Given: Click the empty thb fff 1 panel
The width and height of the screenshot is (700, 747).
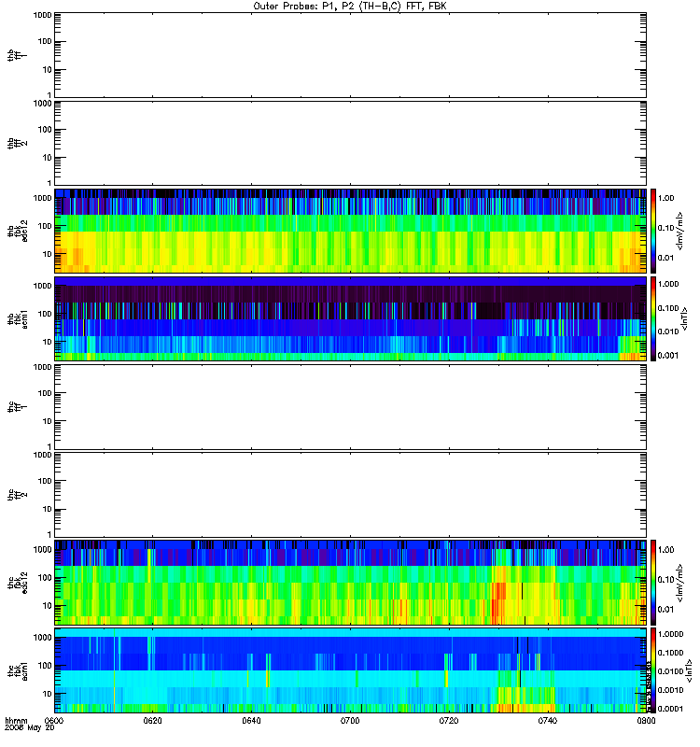Looking at the screenshot, I should click(x=350, y=55).
